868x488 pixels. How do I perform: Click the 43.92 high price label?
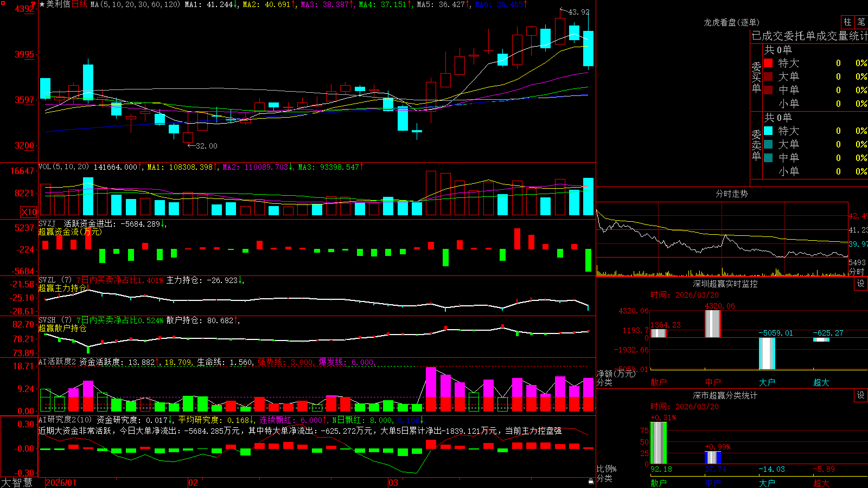(578, 12)
